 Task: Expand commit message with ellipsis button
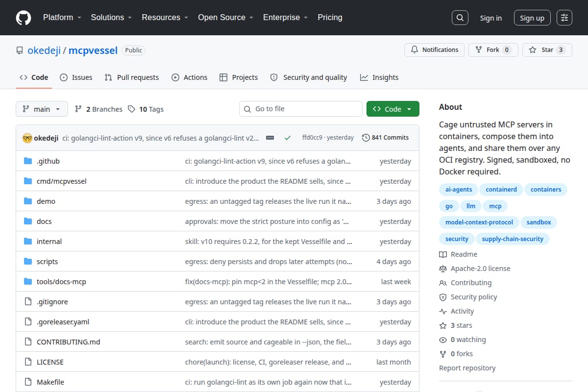pos(270,138)
